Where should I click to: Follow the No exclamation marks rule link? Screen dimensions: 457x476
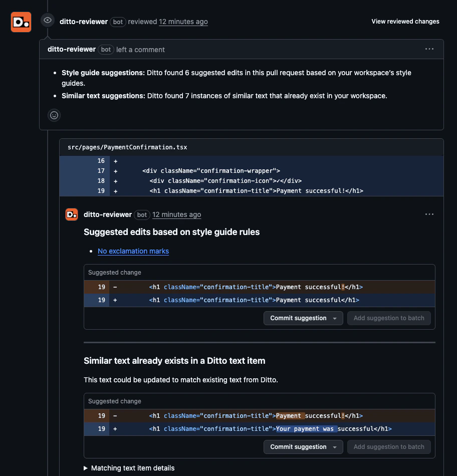133,251
